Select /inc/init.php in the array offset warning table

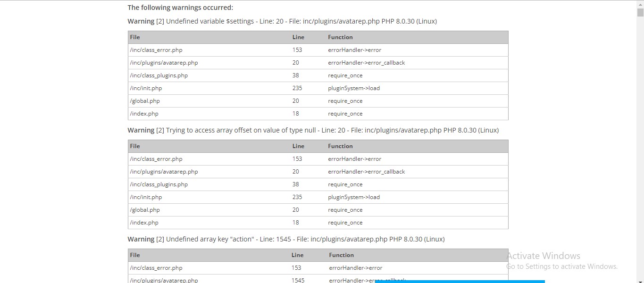146,197
